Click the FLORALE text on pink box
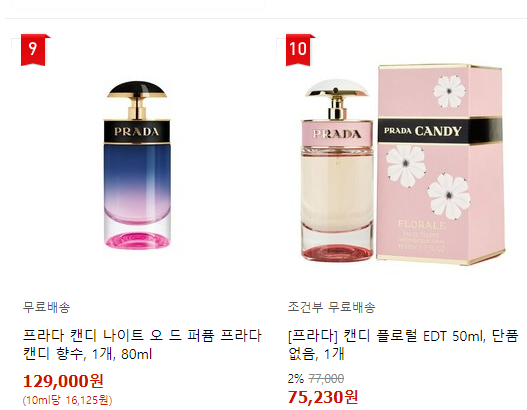 pyautogui.click(x=422, y=224)
